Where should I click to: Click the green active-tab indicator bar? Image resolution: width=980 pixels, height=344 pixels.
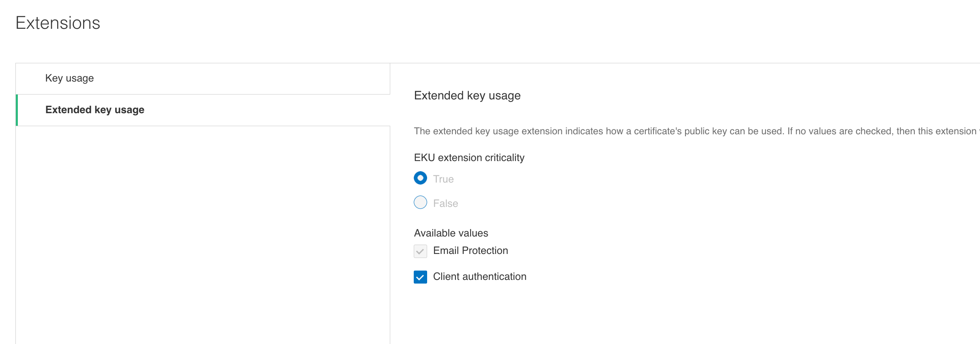click(17, 110)
